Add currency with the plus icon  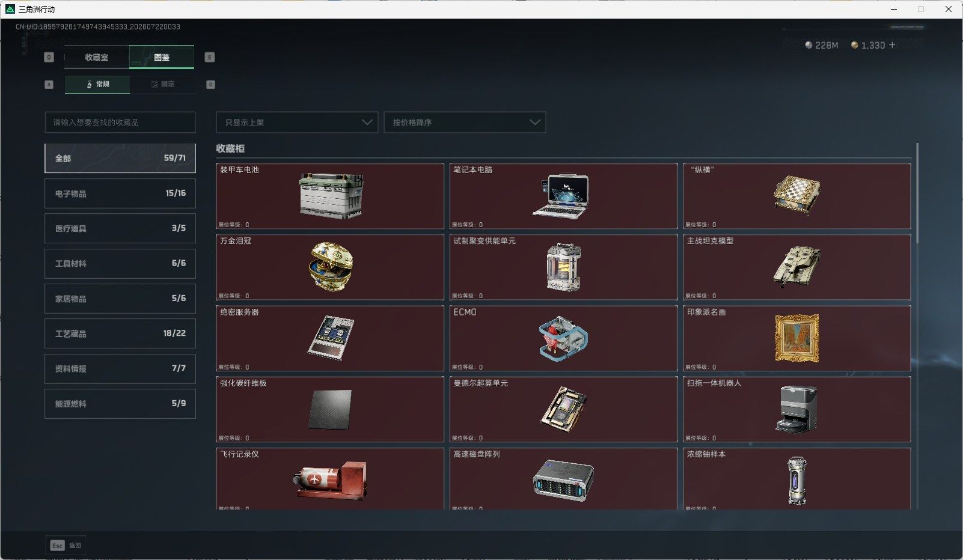[x=892, y=45]
